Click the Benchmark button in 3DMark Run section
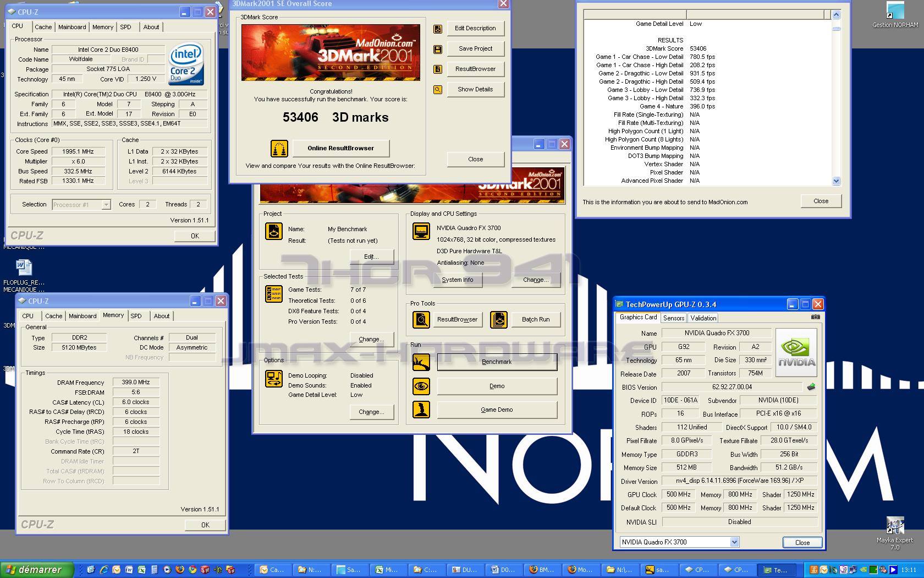924x578 pixels. tap(497, 362)
